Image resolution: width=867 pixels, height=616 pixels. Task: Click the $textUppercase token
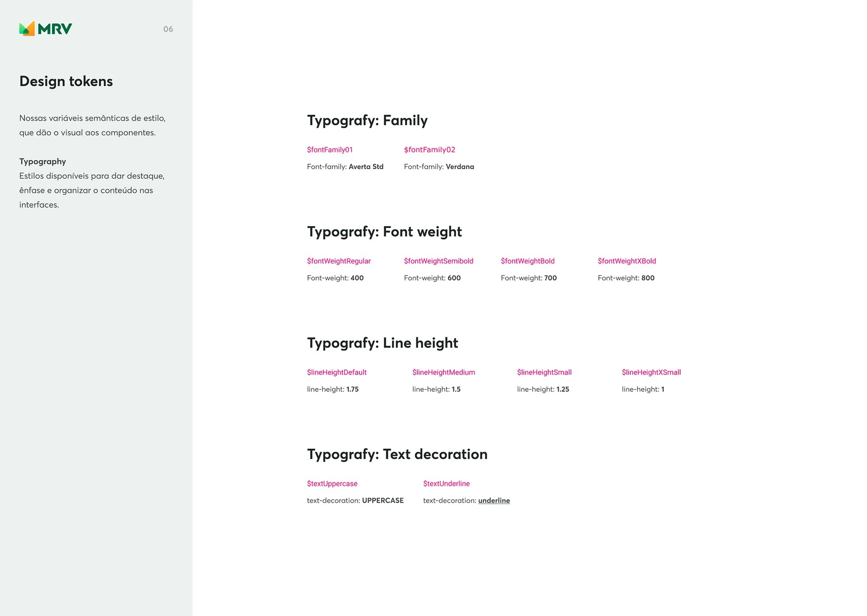332,484
